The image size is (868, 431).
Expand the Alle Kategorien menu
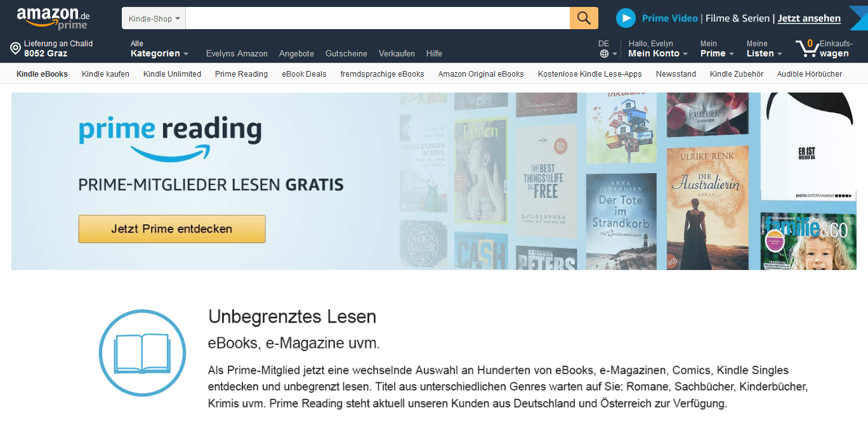tap(159, 49)
